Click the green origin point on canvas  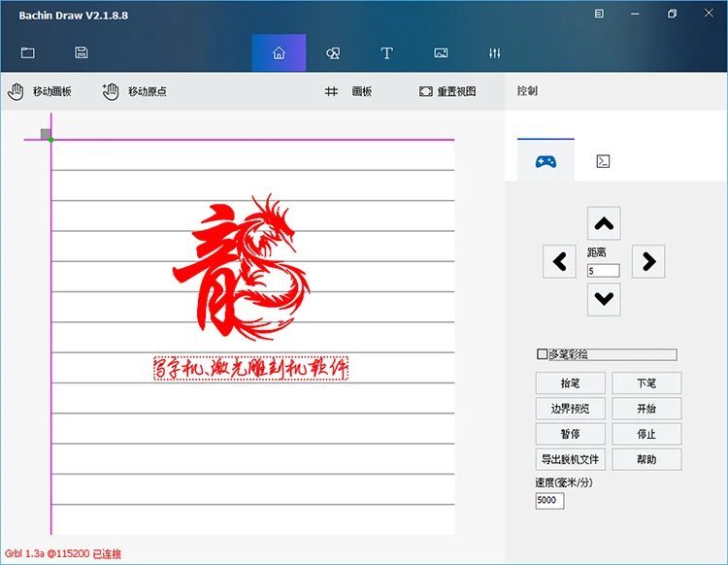click(x=51, y=140)
